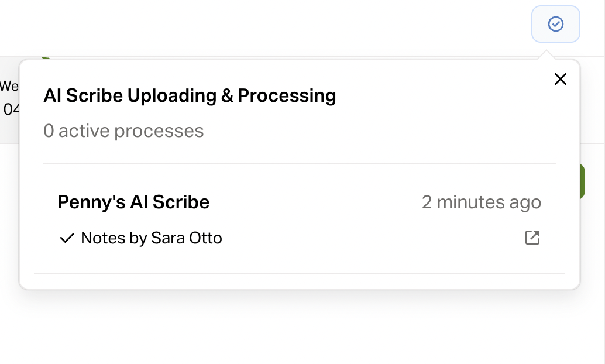Select the Penny's AI Scribe entry title
The height and width of the screenshot is (364, 605).
[133, 202]
